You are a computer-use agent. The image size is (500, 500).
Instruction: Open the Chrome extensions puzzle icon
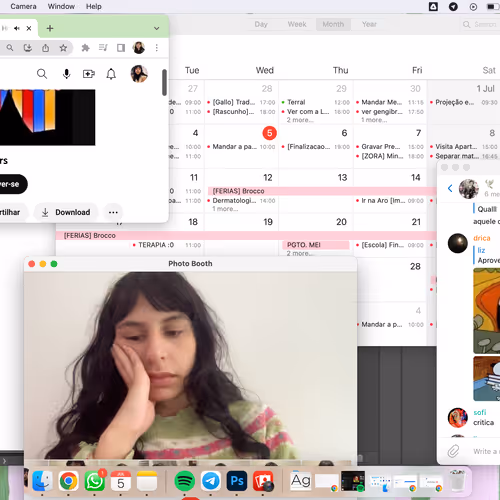tap(86, 48)
